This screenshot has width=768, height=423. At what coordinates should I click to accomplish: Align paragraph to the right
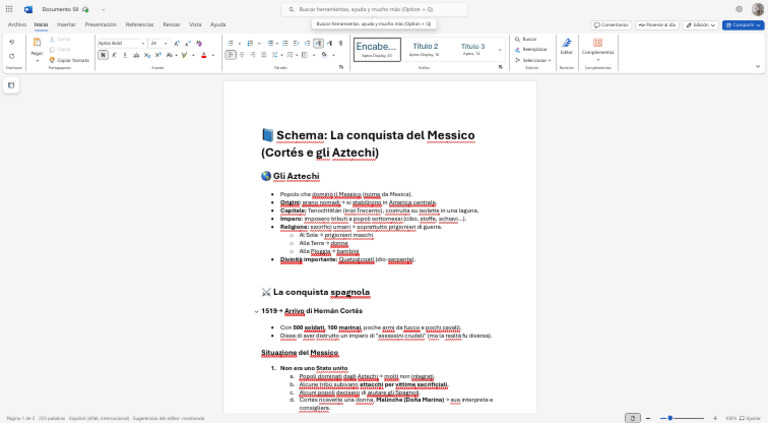click(x=253, y=55)
